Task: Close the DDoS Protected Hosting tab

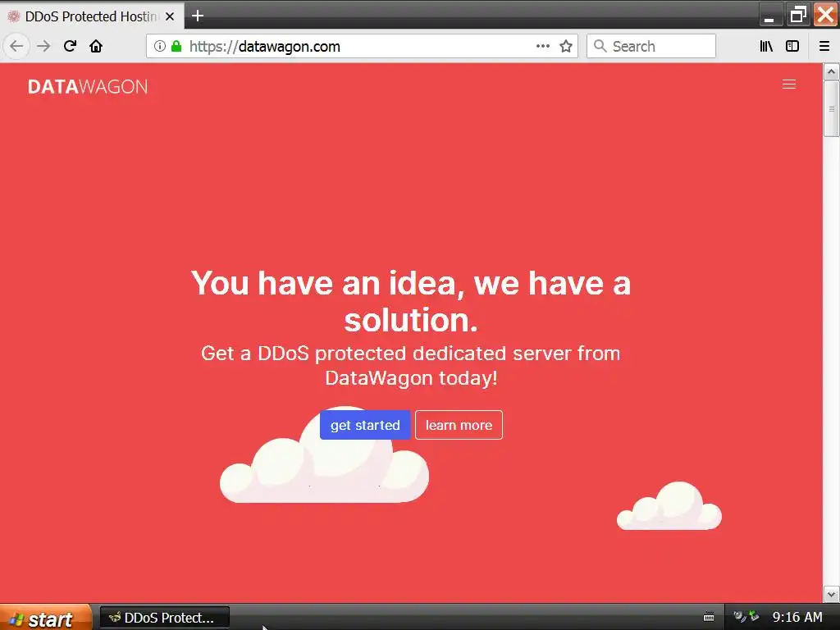Action: click(x=170, y=16)
